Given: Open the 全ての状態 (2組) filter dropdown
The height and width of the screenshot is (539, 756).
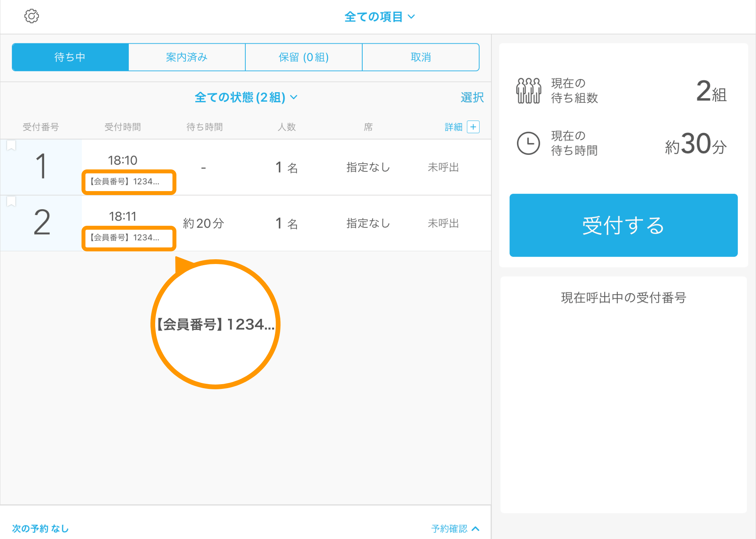Looking at the screenshot, I should tap(246, 97).
